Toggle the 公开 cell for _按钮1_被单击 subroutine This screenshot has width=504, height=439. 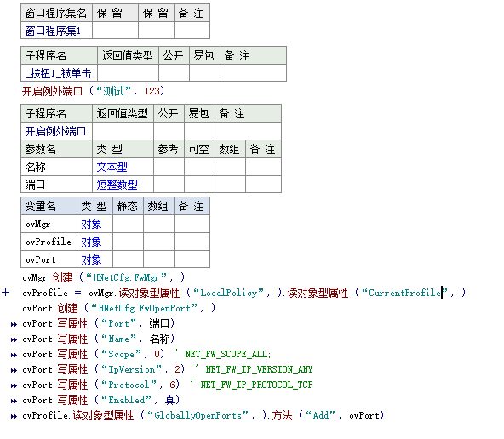pyautogui.click(x=174, y=73)
